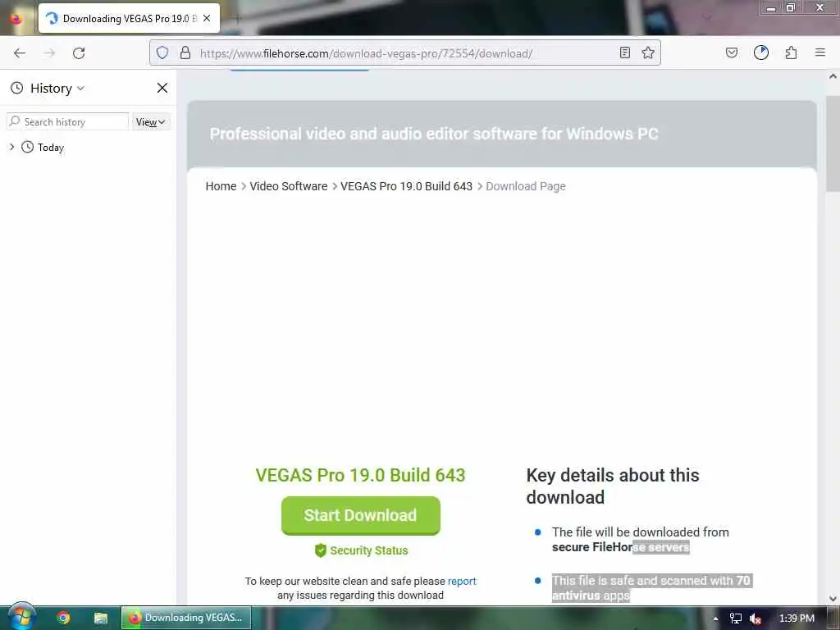Click the network tray icon
Viewport: 840px width, 630px height.
(736, 619)
